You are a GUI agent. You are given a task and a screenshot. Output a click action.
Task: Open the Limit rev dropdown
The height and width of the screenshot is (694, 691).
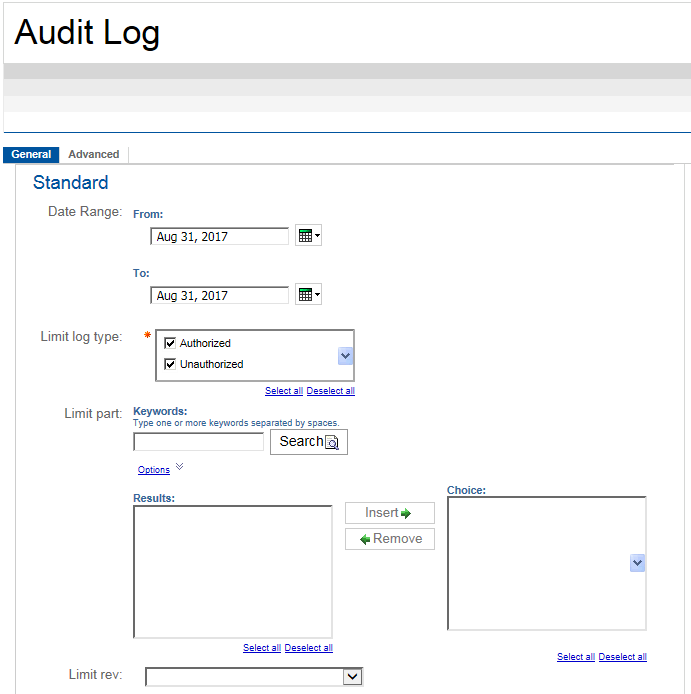351,677
